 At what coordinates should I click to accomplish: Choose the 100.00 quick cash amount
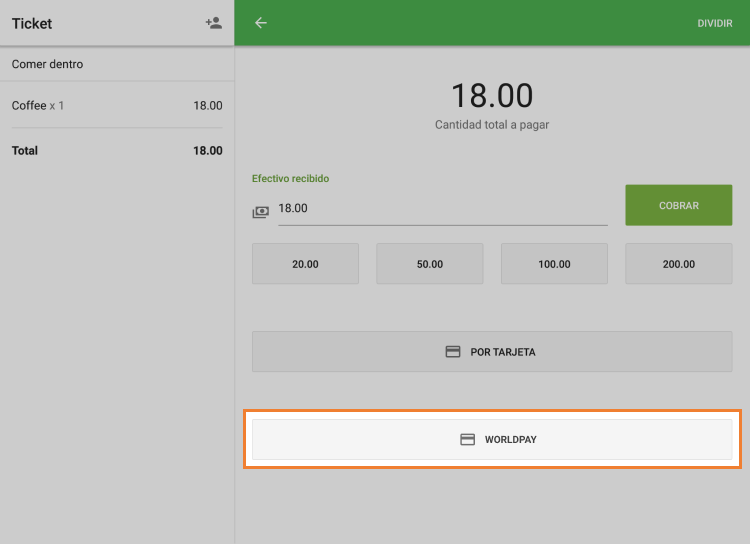[554, 264]
